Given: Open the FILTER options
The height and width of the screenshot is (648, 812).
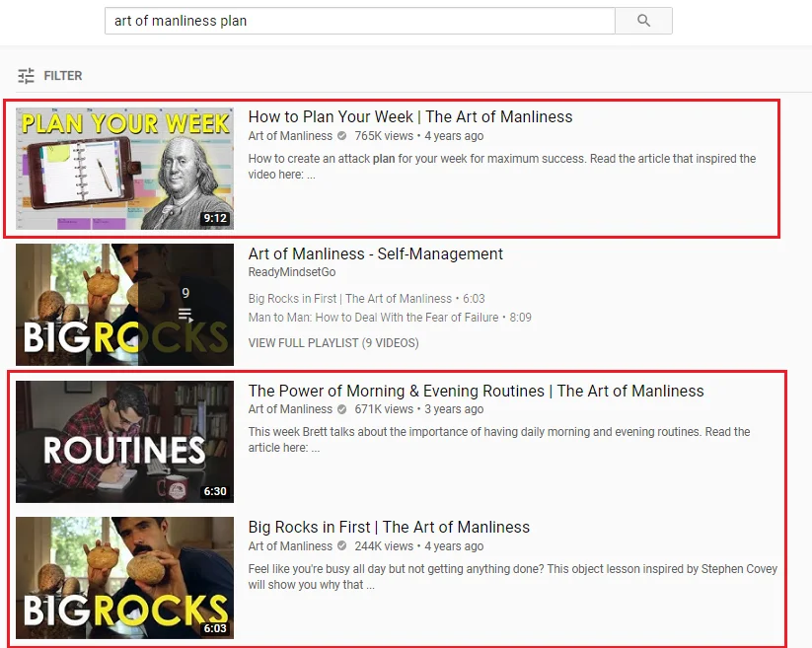Looking at the screenshot, I should 50,76.
